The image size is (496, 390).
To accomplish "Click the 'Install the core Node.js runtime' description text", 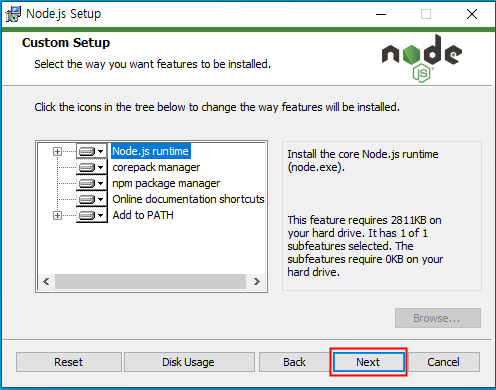I will [363, 161].
